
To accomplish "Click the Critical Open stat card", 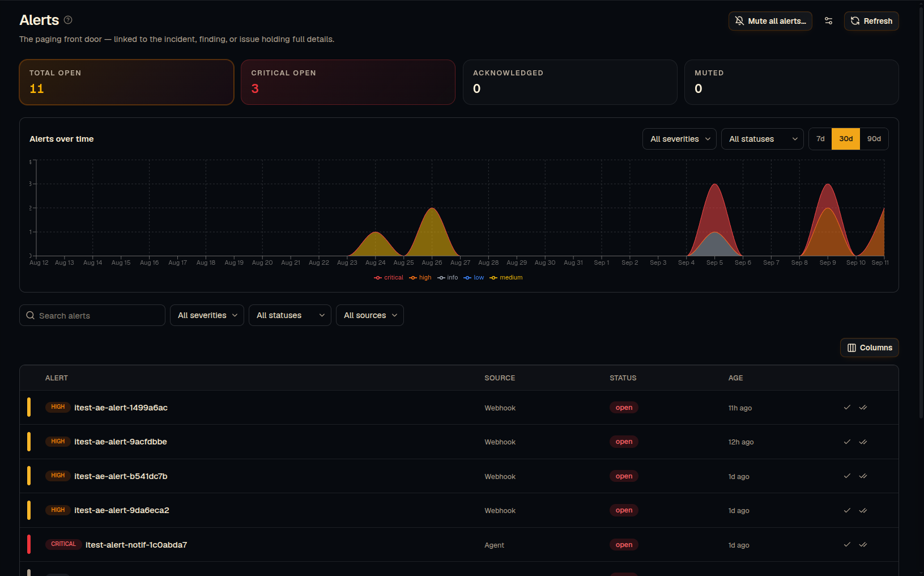I will click(x=348, y=82).
